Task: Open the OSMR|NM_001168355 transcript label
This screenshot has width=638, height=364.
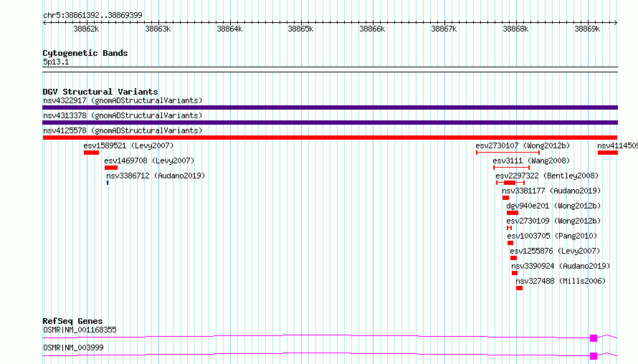Action: click(80, 330)
